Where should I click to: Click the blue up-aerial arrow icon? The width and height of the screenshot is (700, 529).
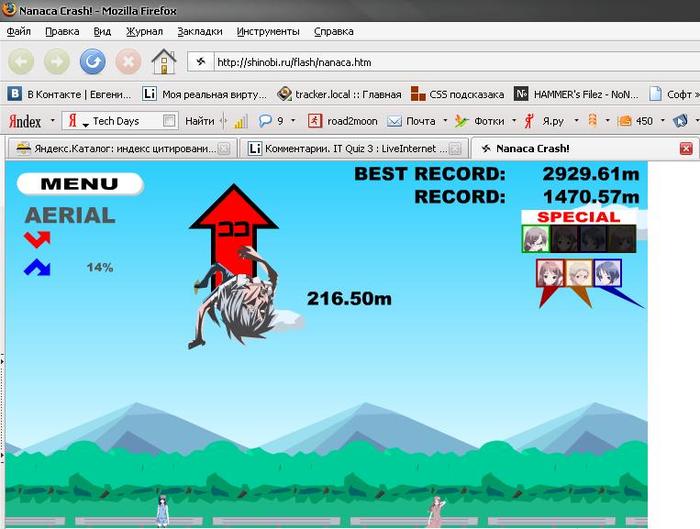[x=37, y=267]
